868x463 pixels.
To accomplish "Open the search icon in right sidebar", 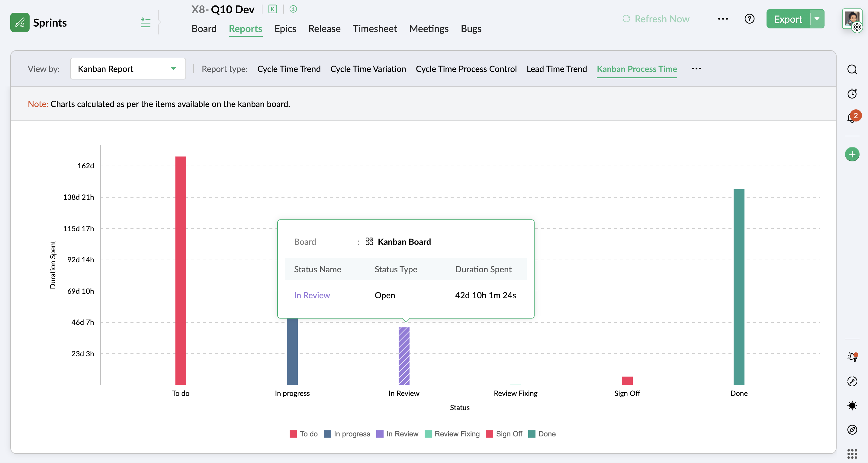I will [852, 70].
